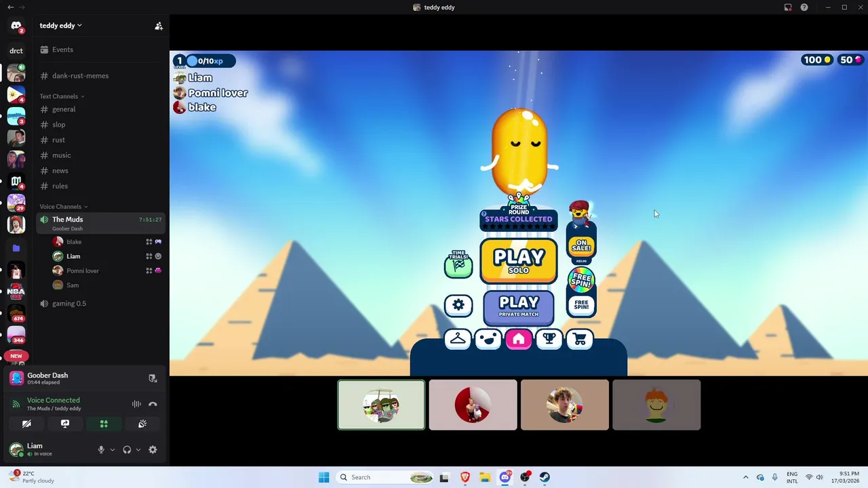Click the taskbar Search box
This screenshot has height=488, width=868.
tap(385, 477)
